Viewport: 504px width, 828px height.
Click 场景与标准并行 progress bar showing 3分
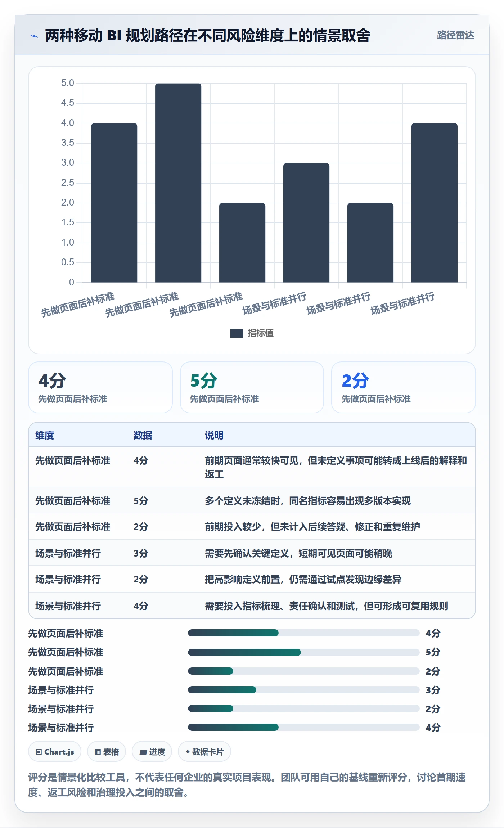pos(303,690)
